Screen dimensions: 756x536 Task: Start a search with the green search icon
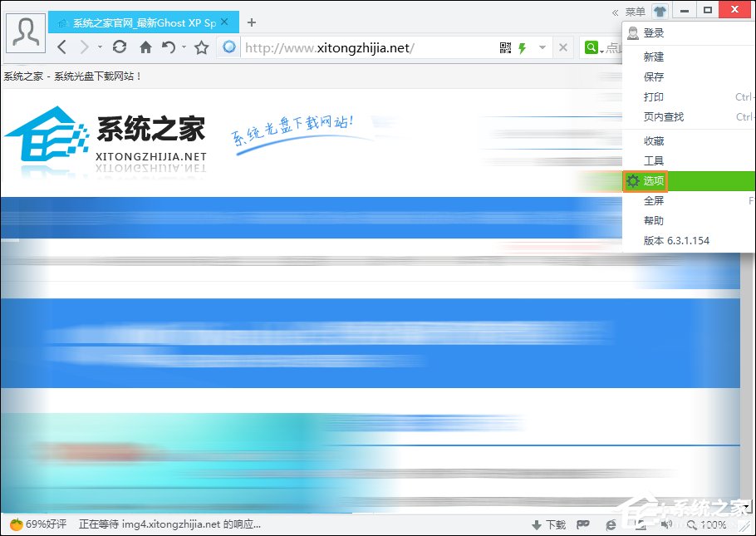590,47
